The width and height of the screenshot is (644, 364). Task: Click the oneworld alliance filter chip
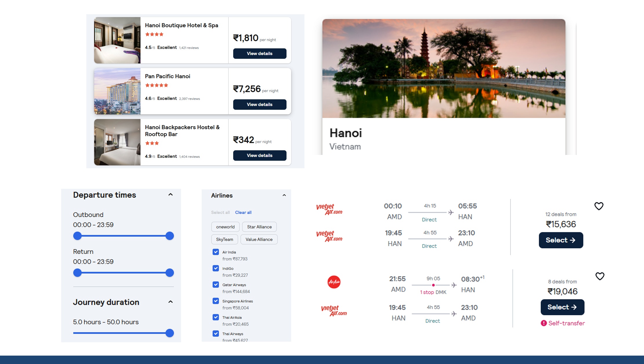coord(225,227)
